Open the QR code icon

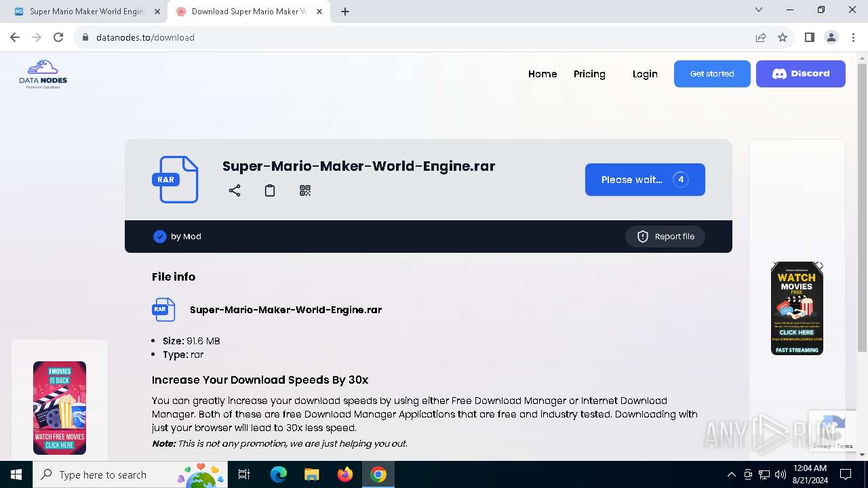(305, 190)
